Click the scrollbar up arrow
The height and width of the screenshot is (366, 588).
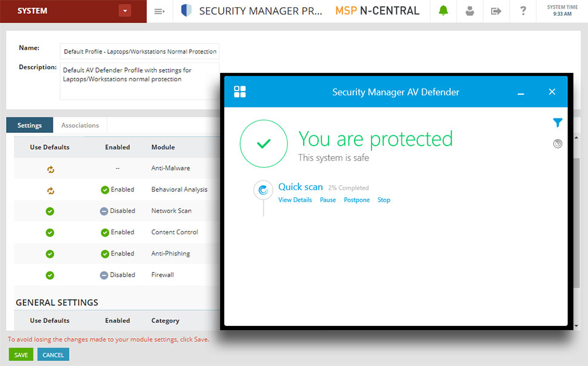tap(576, 138)
